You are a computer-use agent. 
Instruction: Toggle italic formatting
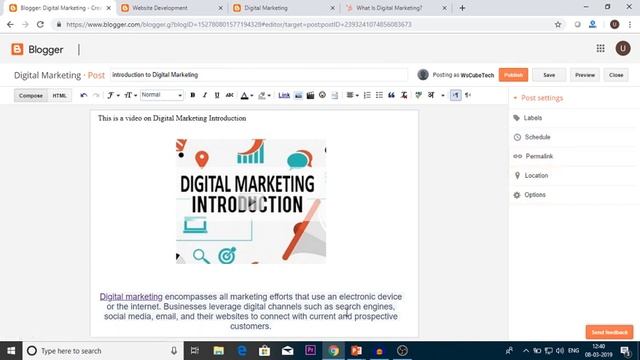point(205,95)
